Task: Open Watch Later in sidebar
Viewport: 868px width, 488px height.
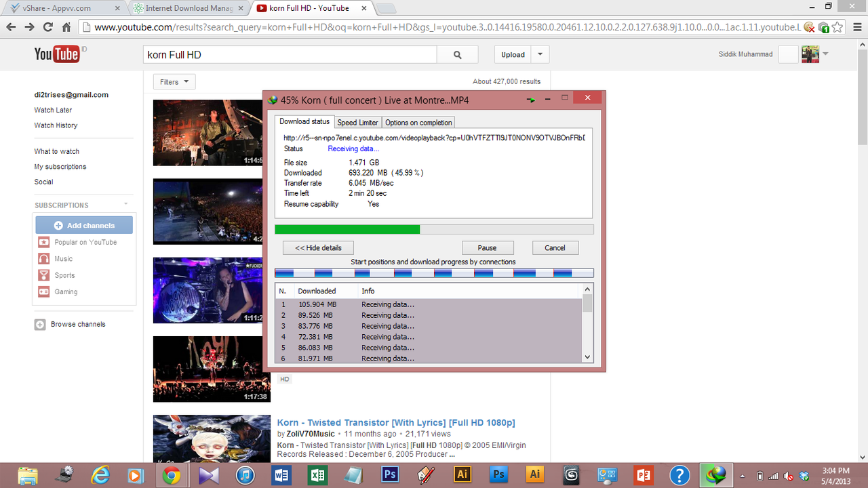Action: point(53,110)
